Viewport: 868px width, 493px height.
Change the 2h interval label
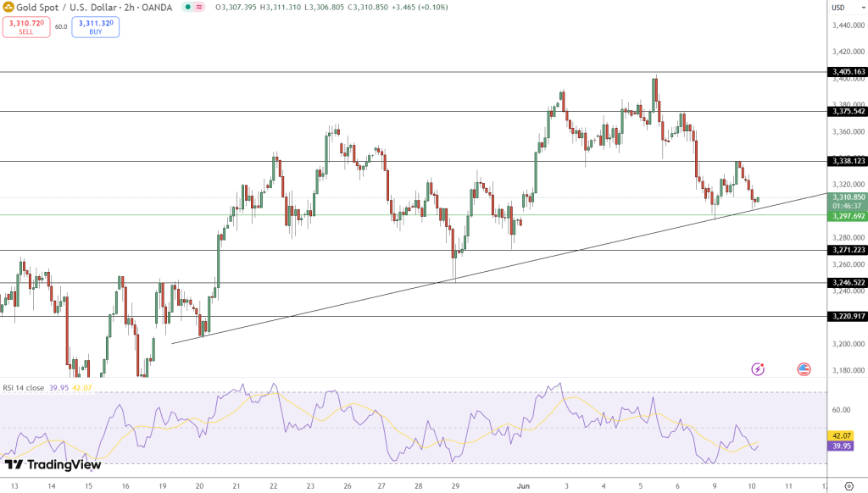coord(130,7)
